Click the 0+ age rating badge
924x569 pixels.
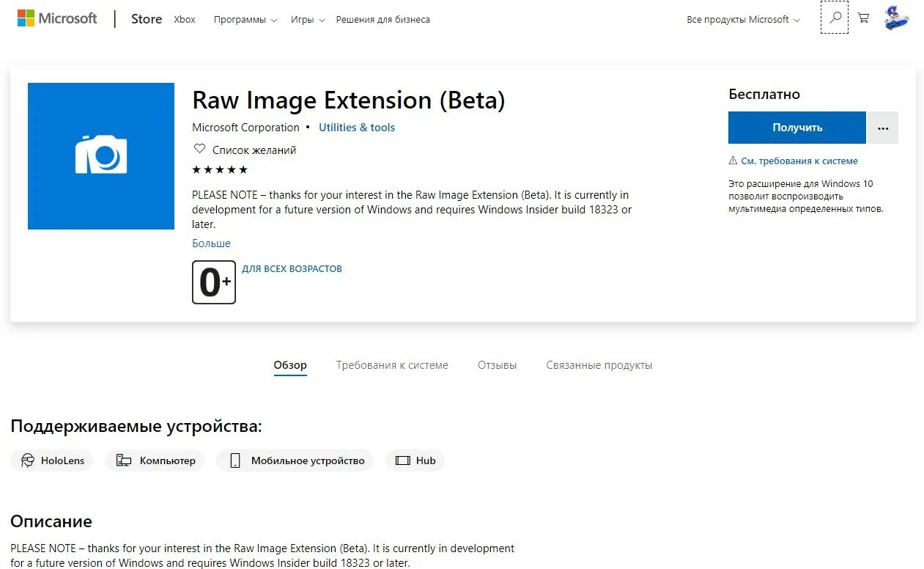(x=214, y=282)
